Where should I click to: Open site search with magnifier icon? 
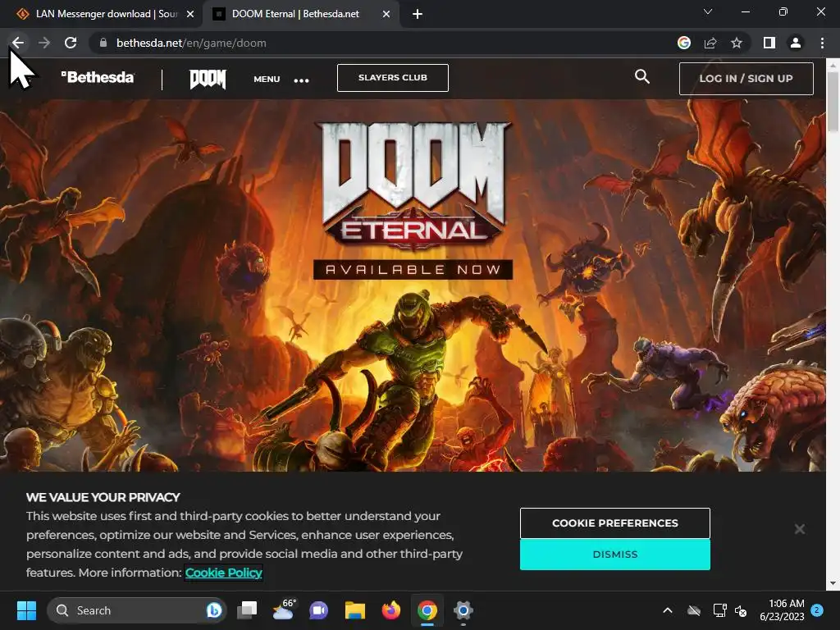click(x=641, y=76)
